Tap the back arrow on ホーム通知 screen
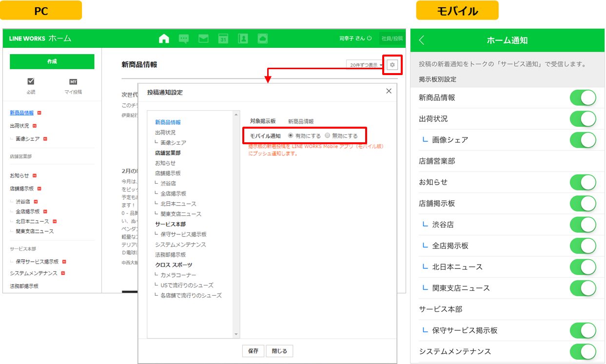The height and width of the screenshot is (364, 606). point(422,40)
